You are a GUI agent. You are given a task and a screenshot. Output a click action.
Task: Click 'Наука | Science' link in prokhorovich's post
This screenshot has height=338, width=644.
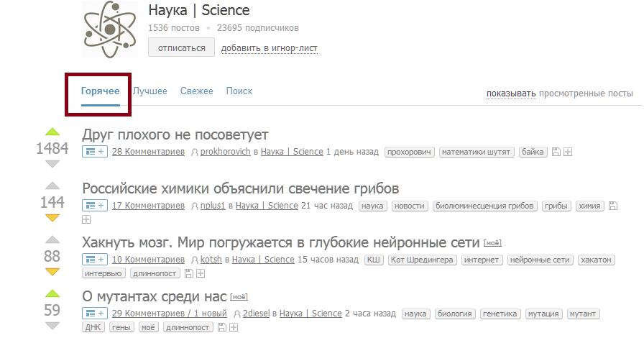pyautogui.click(x=292, y=152)
